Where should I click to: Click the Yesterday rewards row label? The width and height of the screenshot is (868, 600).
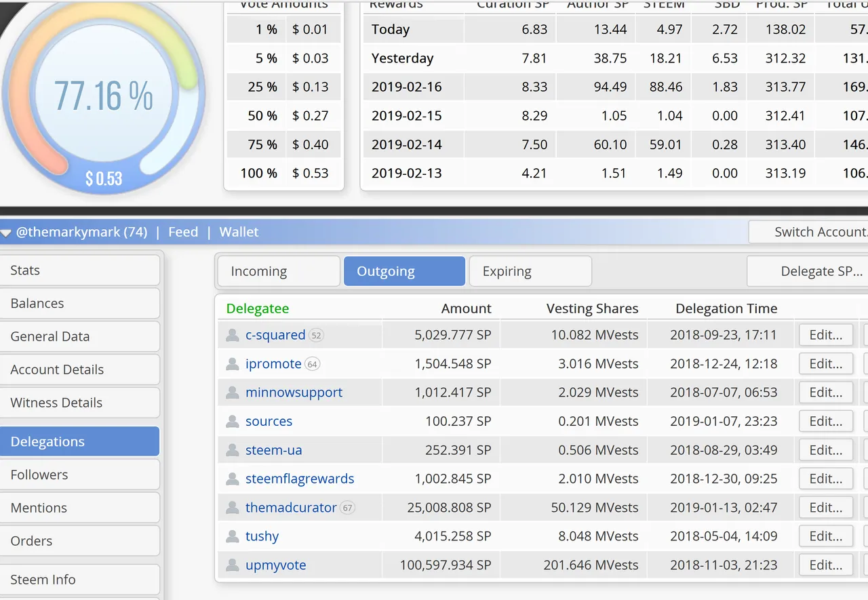(x=403, y=58)
